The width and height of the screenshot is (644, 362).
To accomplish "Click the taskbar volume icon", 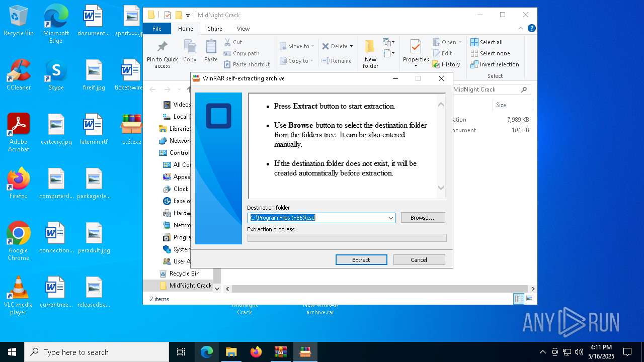I will coord(579,352).
